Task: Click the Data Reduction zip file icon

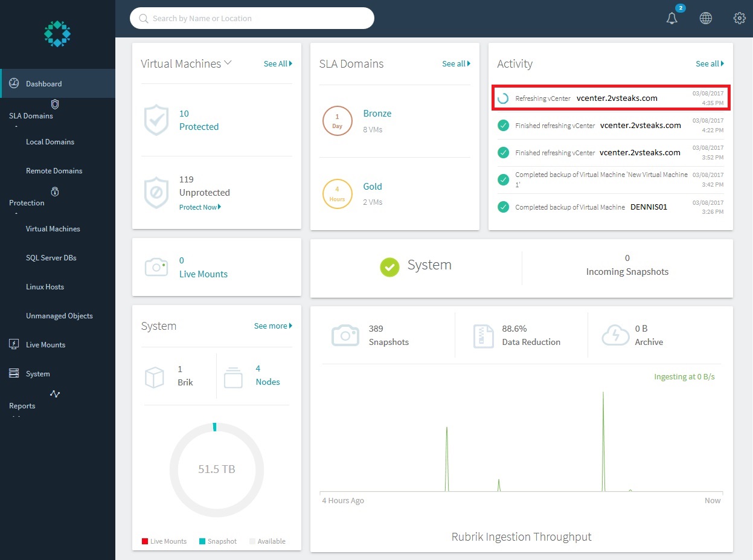Action: pos(482,336)
